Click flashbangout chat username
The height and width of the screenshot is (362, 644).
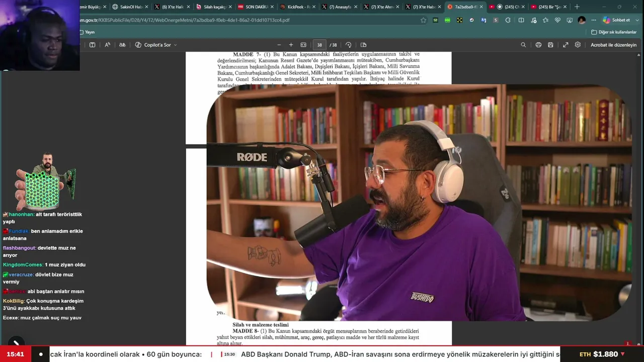pyautogui.click(x=20, y=248)
